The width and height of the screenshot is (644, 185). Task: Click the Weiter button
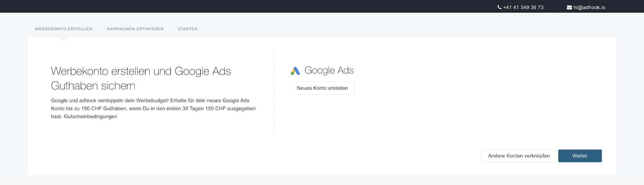[x=580, y=156]
